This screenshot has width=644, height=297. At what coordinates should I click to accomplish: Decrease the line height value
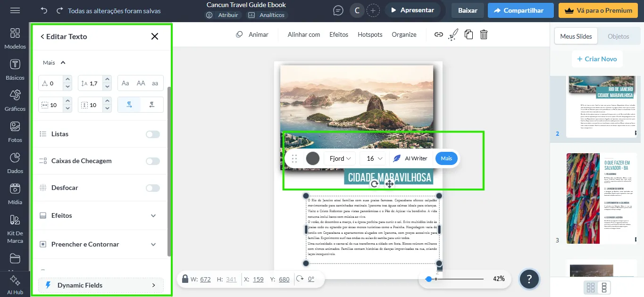click(107, 87)
